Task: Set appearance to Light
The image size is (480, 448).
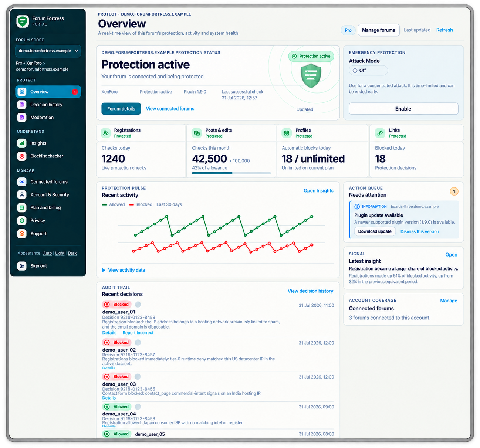Action: point(60,253)
